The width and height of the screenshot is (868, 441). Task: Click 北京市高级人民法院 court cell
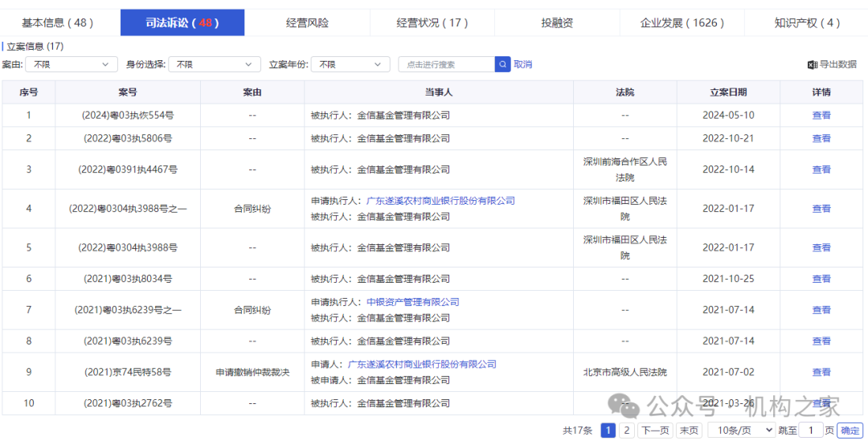pyautogui.click(x=625, y=372)
